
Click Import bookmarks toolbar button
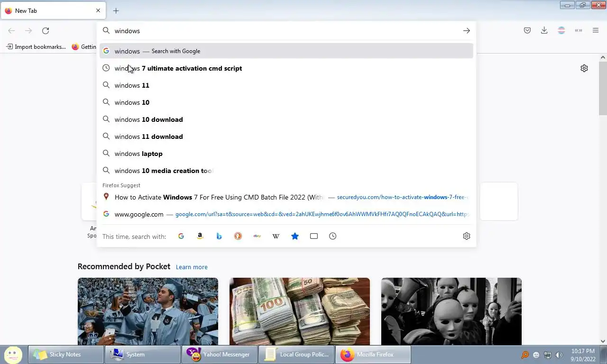(x=36, y=46)
